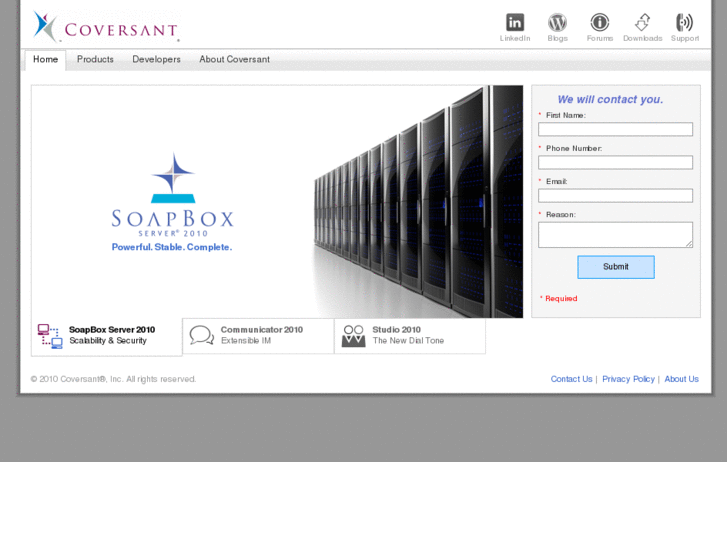
Task: Click the Studio 2010 people icon
Action: (x=353, y=336)
